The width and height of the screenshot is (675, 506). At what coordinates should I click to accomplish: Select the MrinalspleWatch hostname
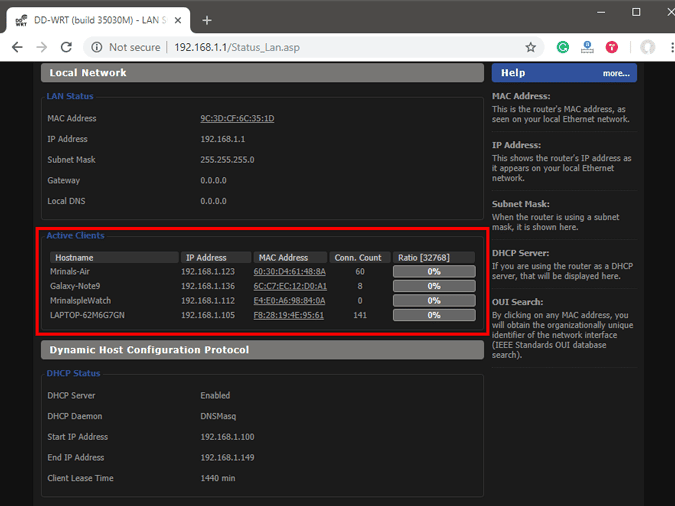(81, 301)
